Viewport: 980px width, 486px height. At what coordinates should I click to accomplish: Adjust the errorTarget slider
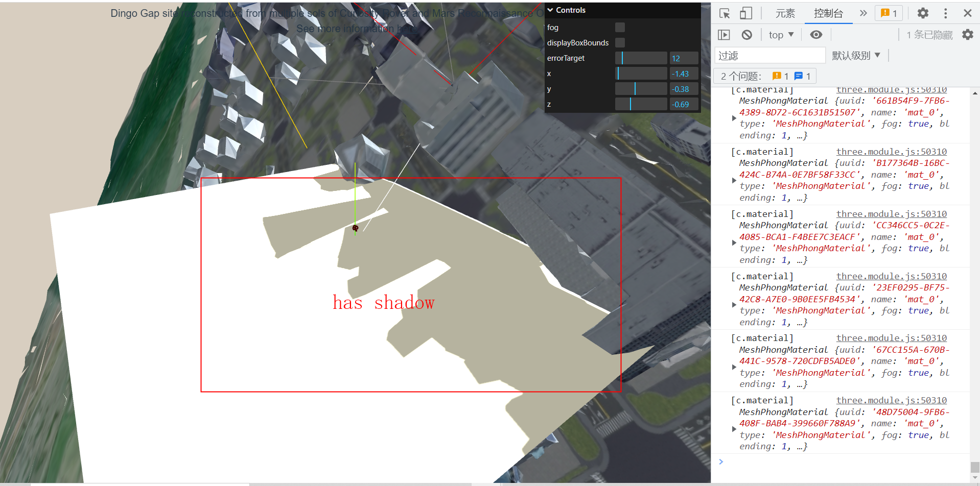coord(641,58)
